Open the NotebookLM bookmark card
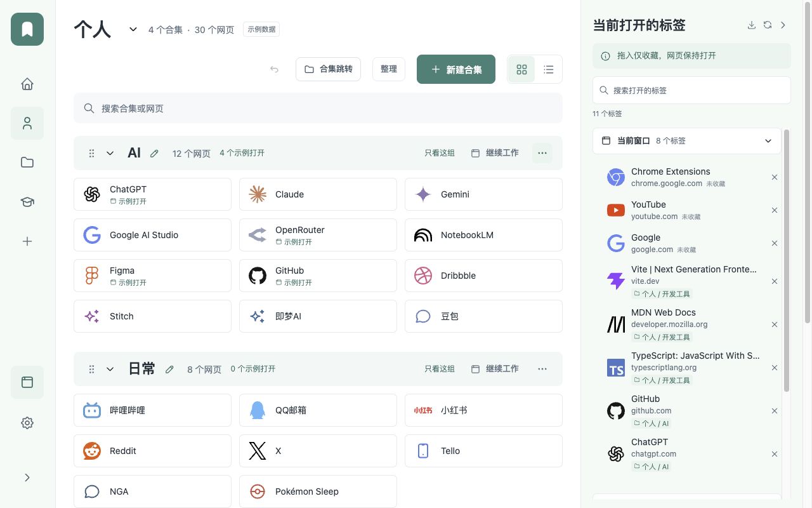This screenshot has height=508, width=812. [483, 235]
